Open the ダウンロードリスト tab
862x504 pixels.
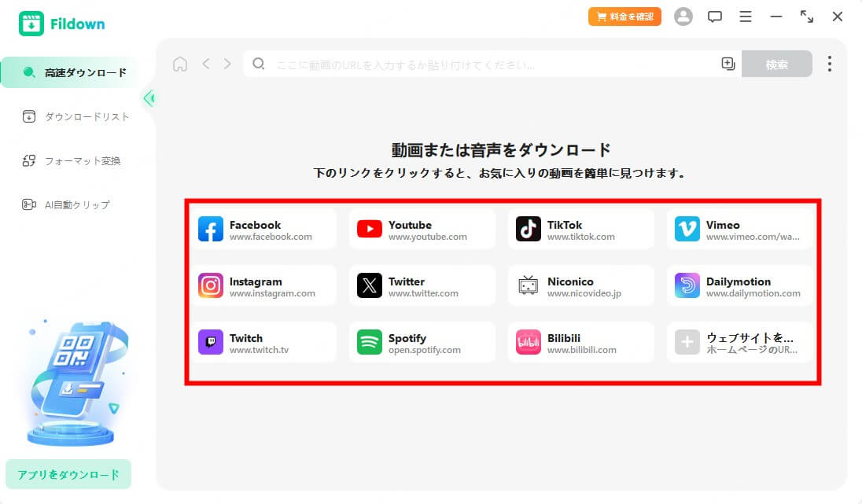tap(76, 116)
